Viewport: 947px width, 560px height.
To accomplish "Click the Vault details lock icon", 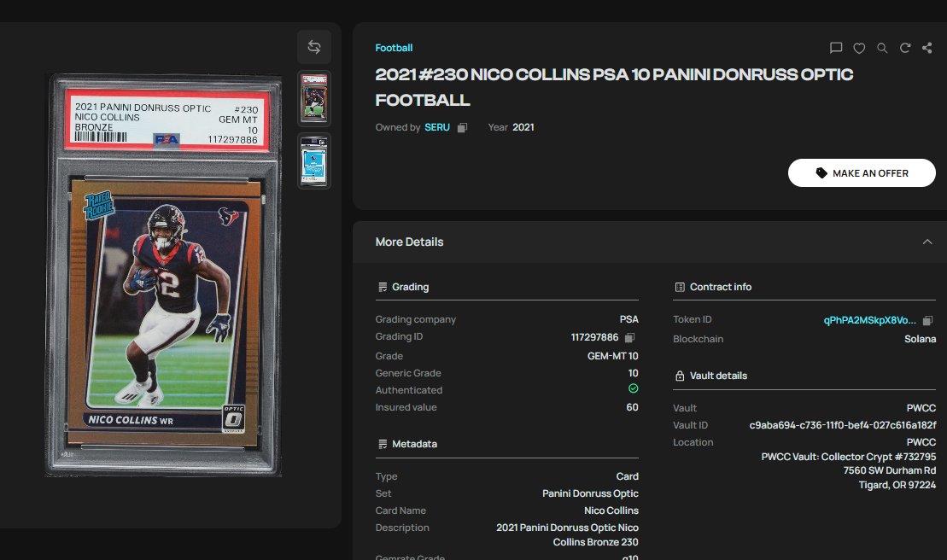I will [x=680, y=376].
